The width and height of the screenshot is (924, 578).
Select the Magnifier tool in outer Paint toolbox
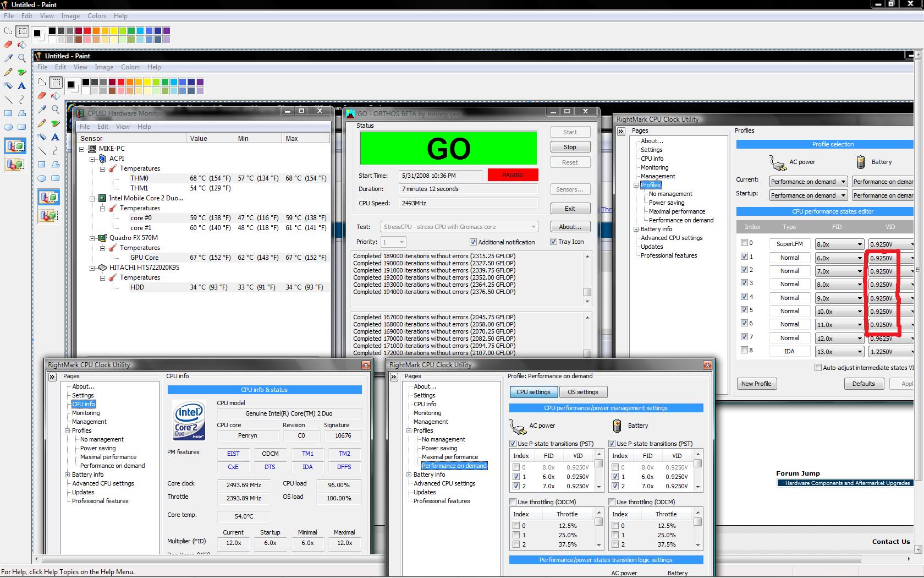pos(22,58)
